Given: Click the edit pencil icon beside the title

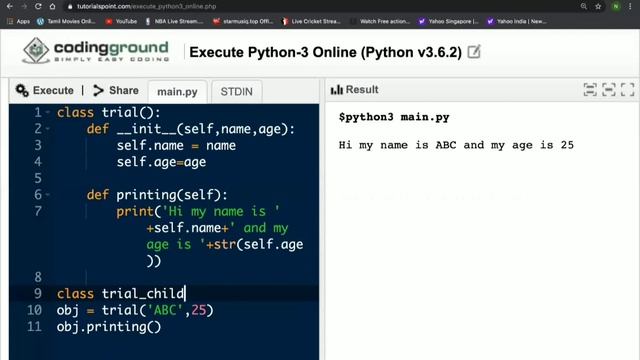Looking at the screenshot, I should [474, 52].
